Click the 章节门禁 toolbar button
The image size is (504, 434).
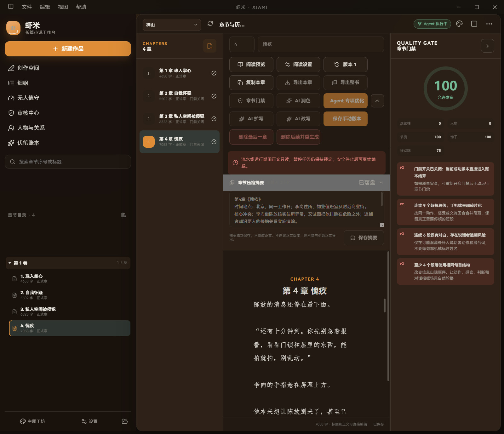[x=251, y=101]
